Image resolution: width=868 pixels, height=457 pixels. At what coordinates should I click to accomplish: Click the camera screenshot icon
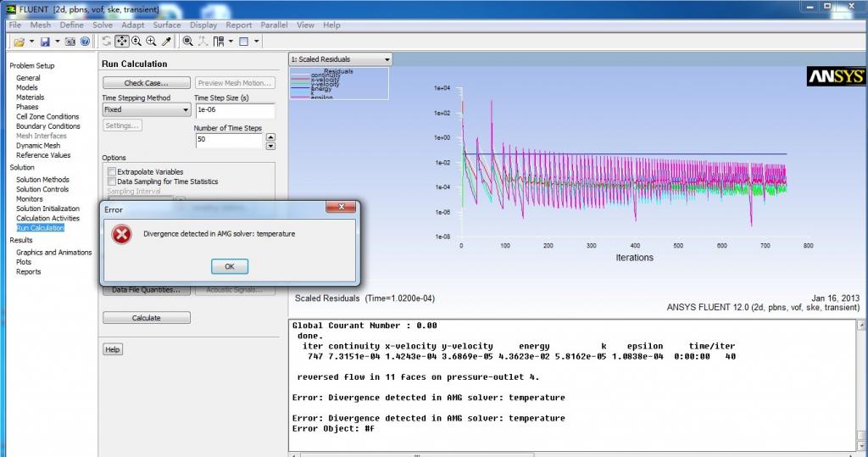[71, 42]
